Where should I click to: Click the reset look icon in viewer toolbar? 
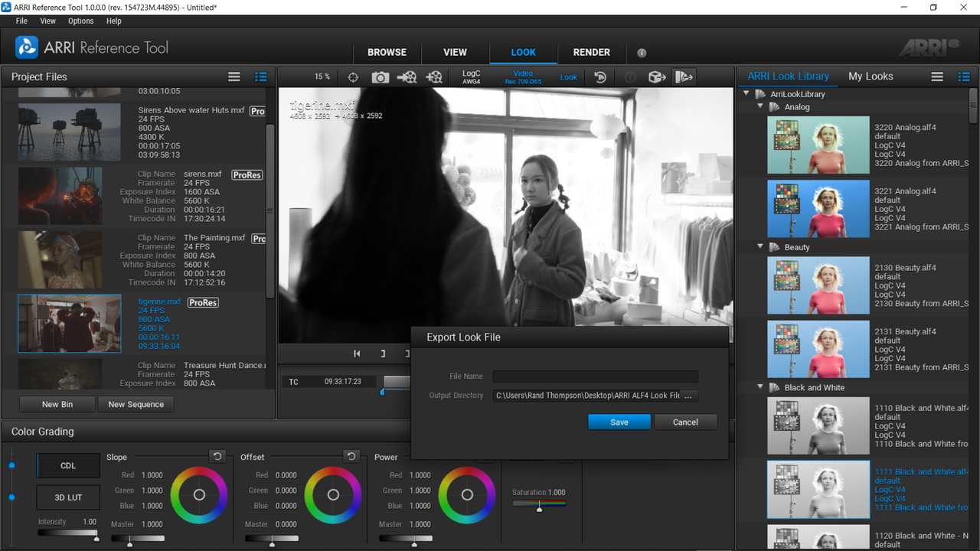click(x=600, y=77)
